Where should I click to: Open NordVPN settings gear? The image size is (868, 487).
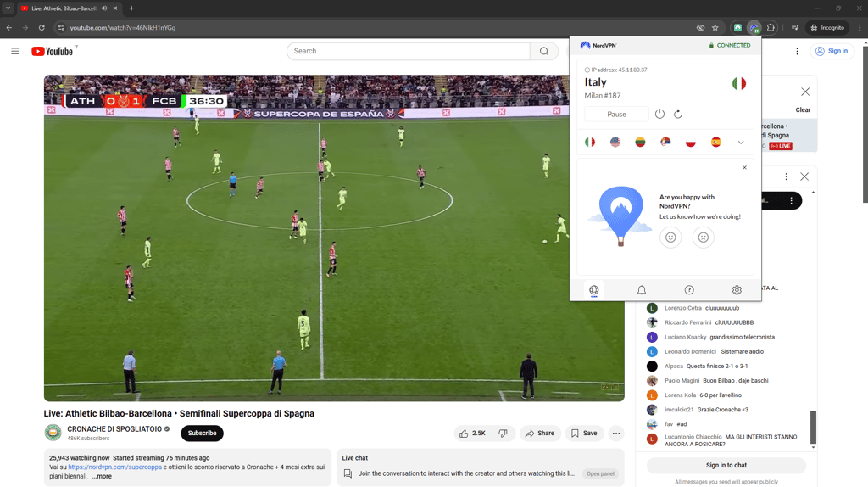pyautogui.click(x=737, y=290)
